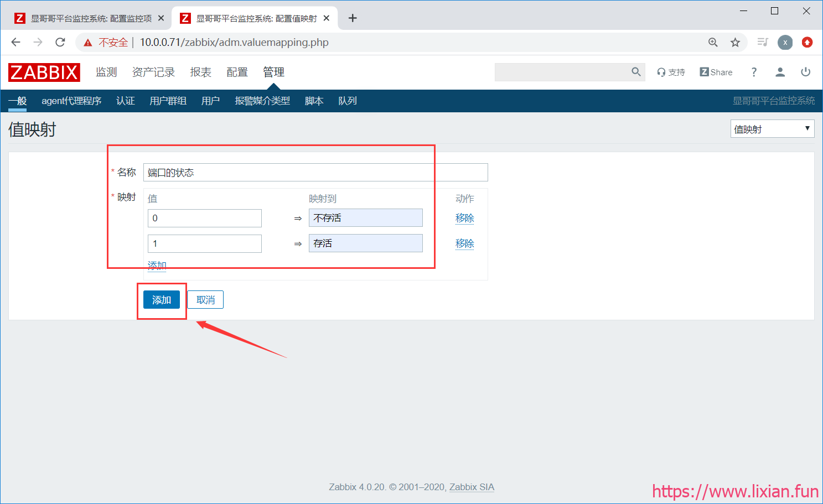Screen dimensions: 823x504
Task: Click the browser zoom magnifier icon
Action: 713,43
